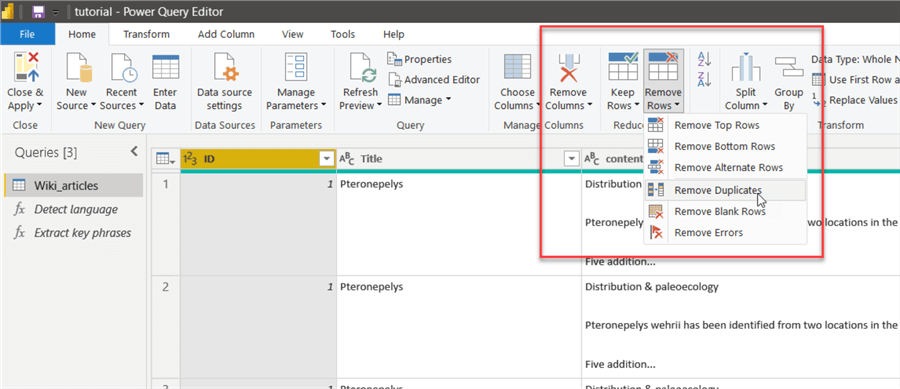The image size is (900, 389).
Task: Click Use First Row as Headers
Action: click(855, 80)
